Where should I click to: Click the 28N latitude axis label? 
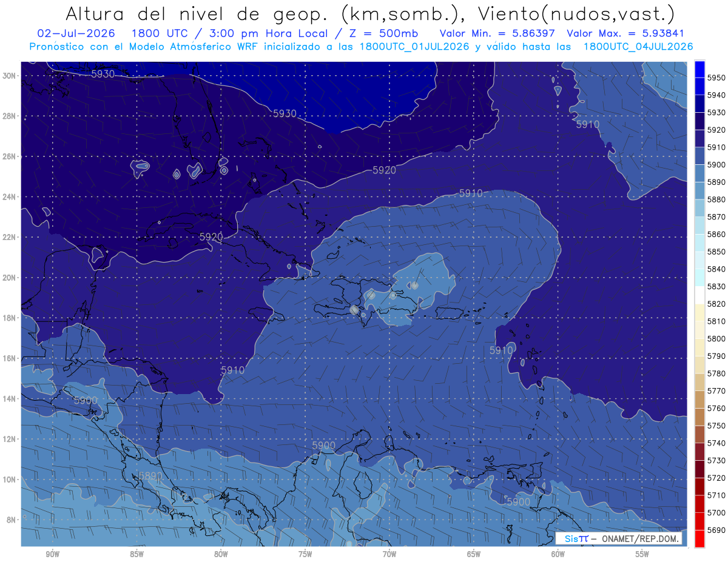click(8, 116)
